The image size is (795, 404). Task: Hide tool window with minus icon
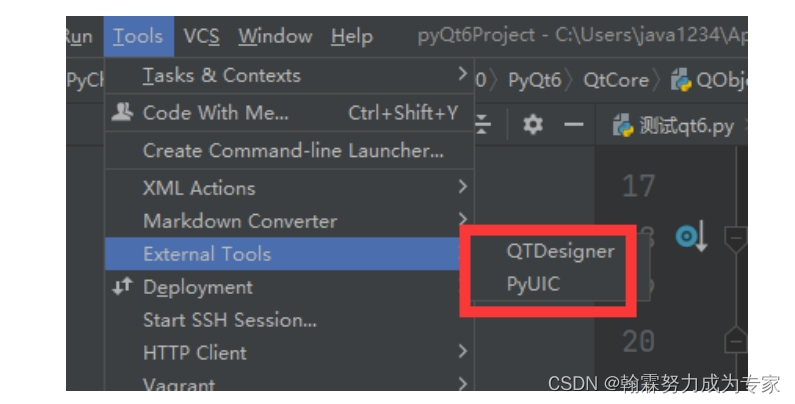[x=573, y=125]
